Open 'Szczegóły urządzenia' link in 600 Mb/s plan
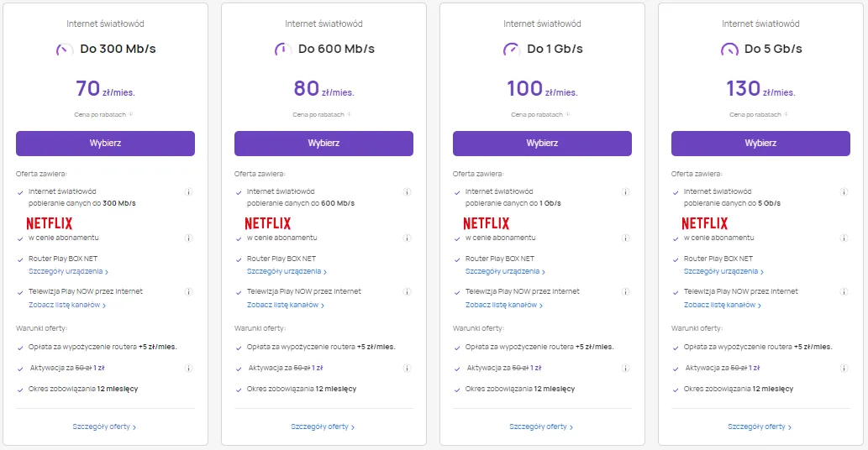 287,272
